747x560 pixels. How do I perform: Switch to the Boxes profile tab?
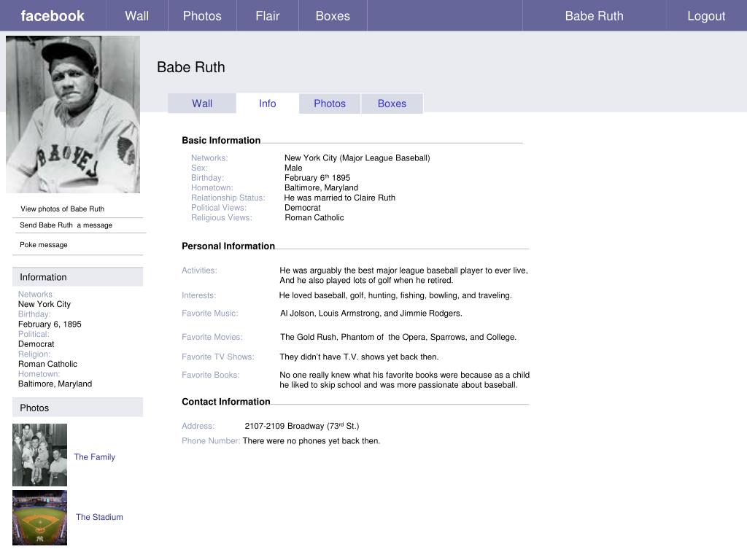(392, 104)
